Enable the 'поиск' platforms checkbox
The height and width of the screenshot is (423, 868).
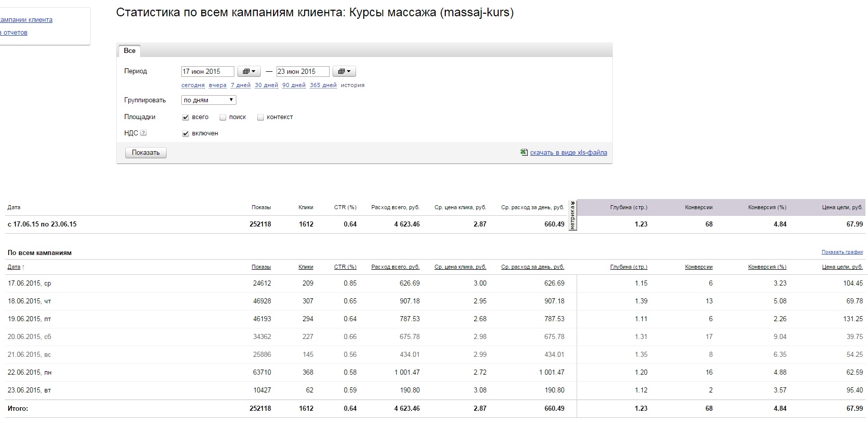(x=223, y=118)
